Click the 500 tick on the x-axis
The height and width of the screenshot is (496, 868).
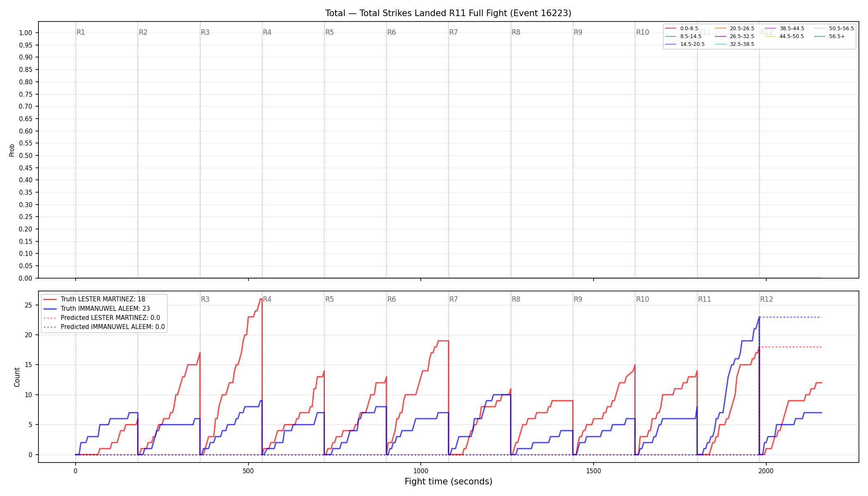[248, 471]
